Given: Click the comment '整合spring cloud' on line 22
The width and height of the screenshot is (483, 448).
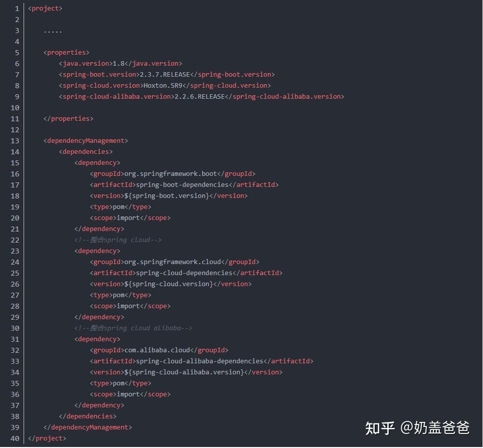Looking at the screenshot, I should 118,241.
